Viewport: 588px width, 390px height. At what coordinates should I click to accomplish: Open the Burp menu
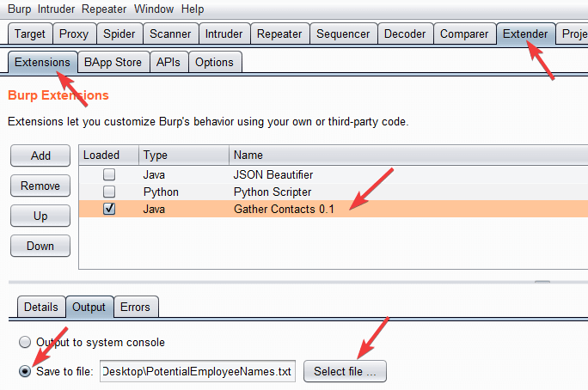(x=21, y=9)
